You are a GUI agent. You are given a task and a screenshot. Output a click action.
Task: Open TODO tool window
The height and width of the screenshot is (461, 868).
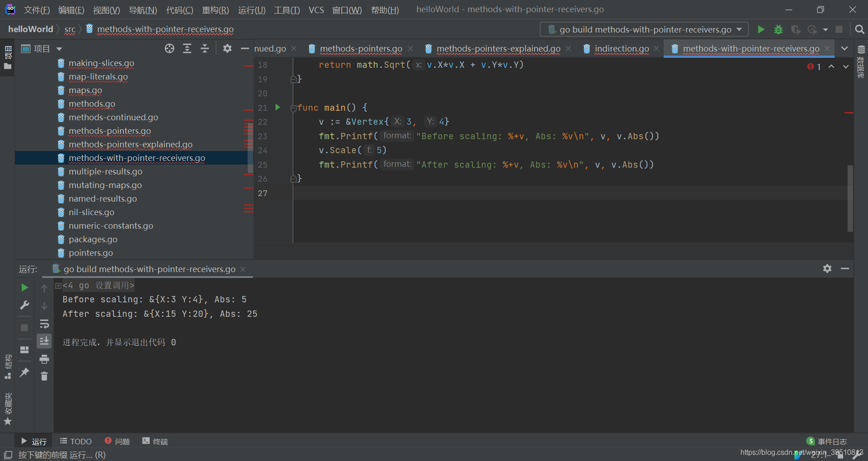click(76, 442)
